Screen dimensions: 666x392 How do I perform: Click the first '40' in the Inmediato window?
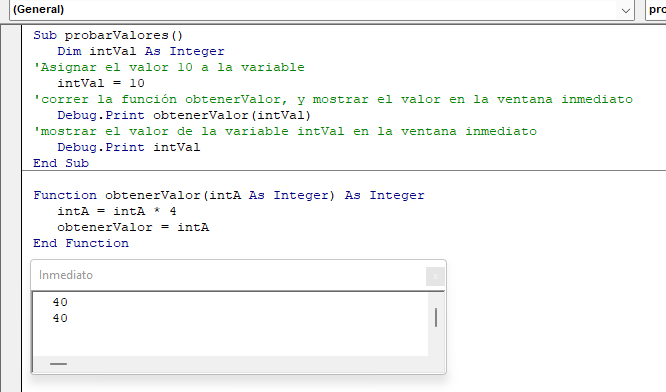click(60, 302)
